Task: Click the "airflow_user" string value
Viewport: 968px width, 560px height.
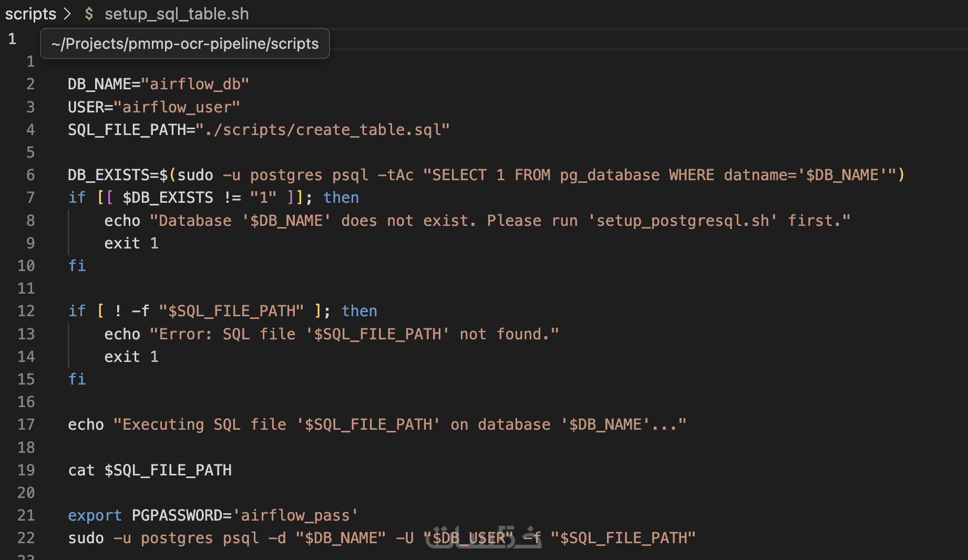Action: pos(177,107)
